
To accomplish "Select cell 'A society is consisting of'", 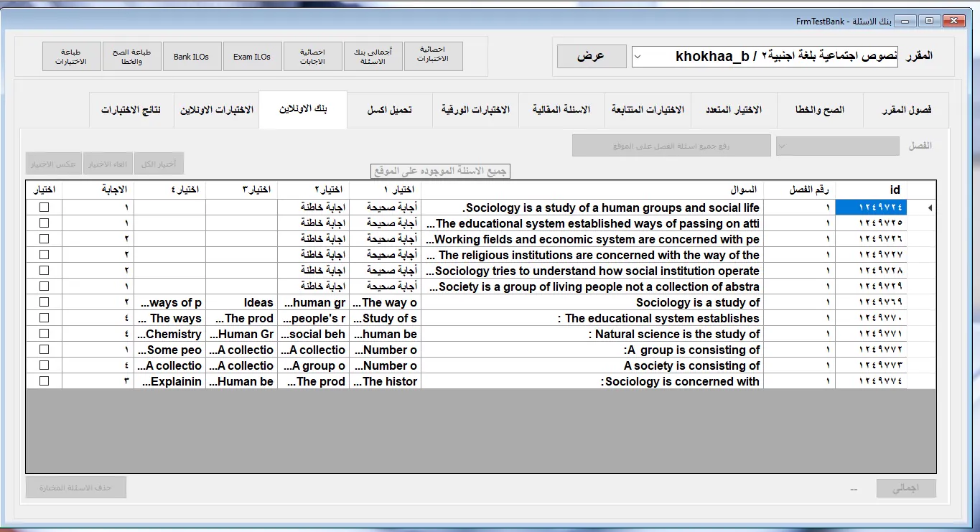I will click(592, 365).
